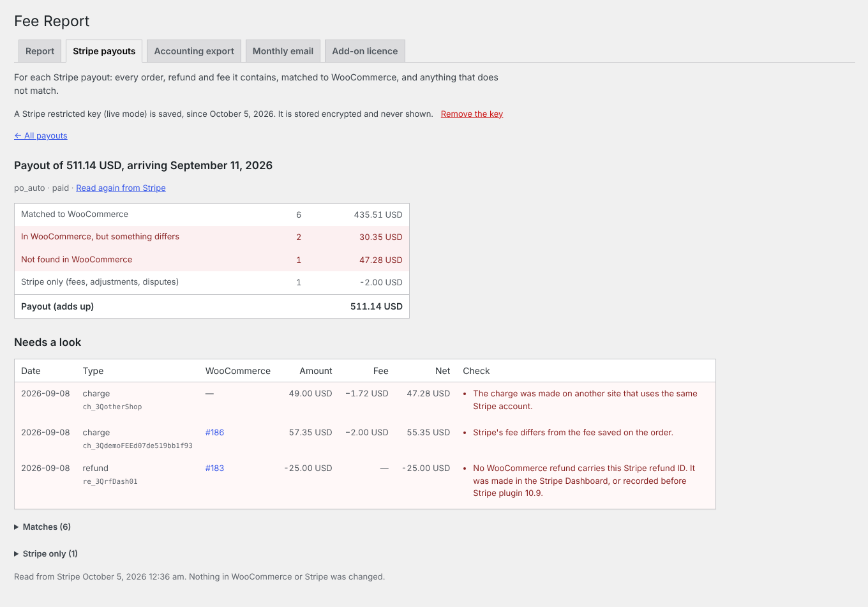Click the 435.51 USD matched amount
The height and width of the screenshot is (607, 868).
[x=378, y=215]
